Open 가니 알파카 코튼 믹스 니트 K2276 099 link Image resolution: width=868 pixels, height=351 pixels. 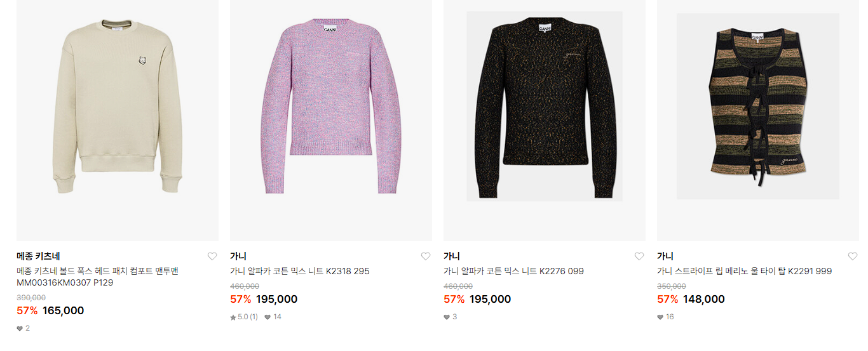click(x=513, y=271)
